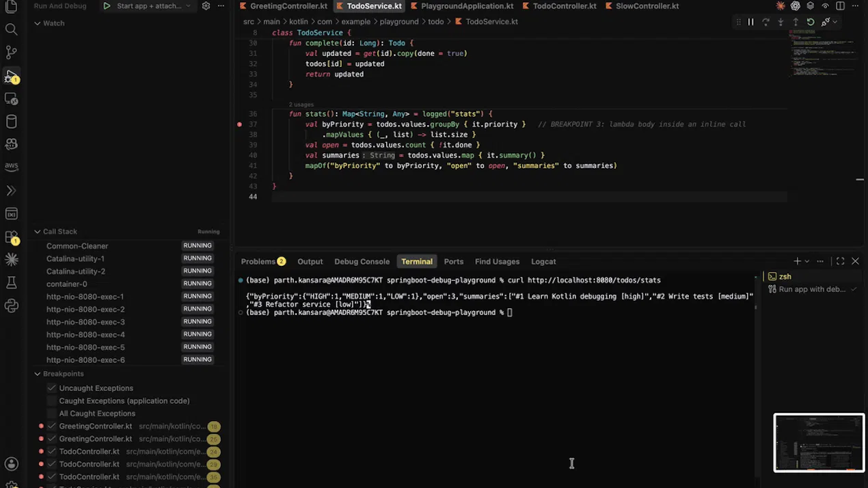
Task: Open launch.json via the debug gear icon
Action: pos(206,6)
